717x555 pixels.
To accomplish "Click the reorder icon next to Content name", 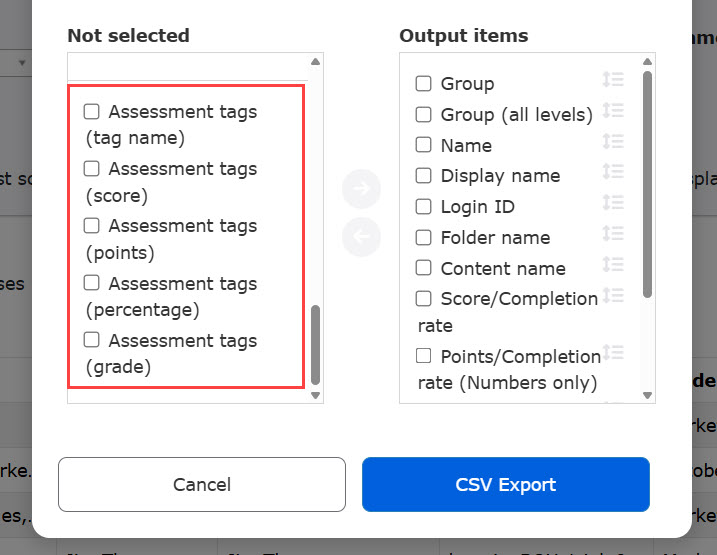I will (613, 265).
